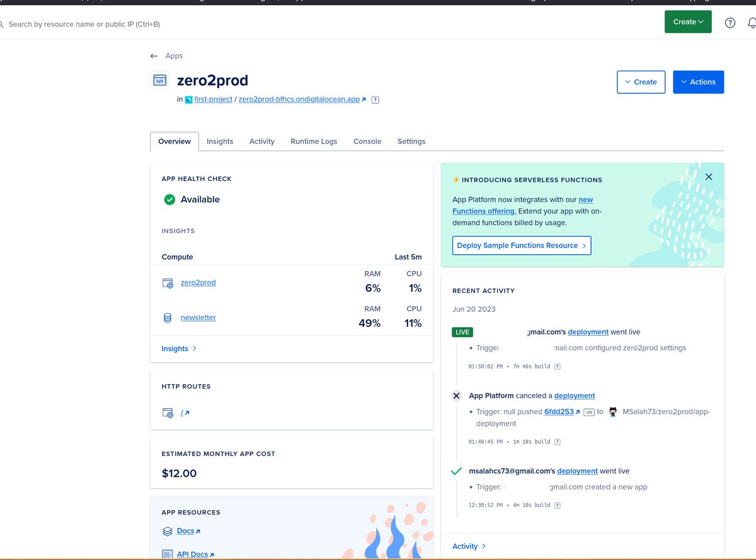The width and height of the screenshot is (756, 560).
Task: Click the canceled deployment X icon
Action: (x=457, y=396)
